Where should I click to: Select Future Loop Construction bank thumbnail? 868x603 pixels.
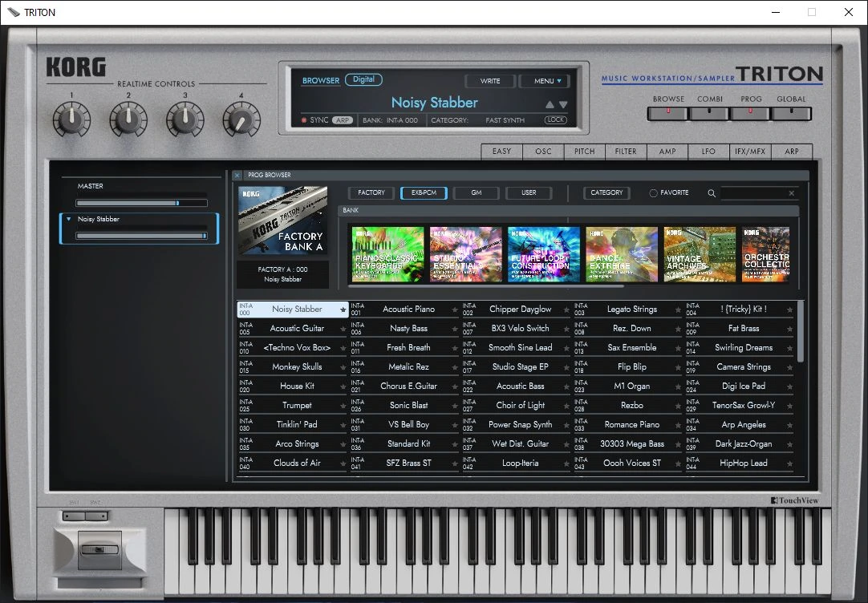coord(544,254)
